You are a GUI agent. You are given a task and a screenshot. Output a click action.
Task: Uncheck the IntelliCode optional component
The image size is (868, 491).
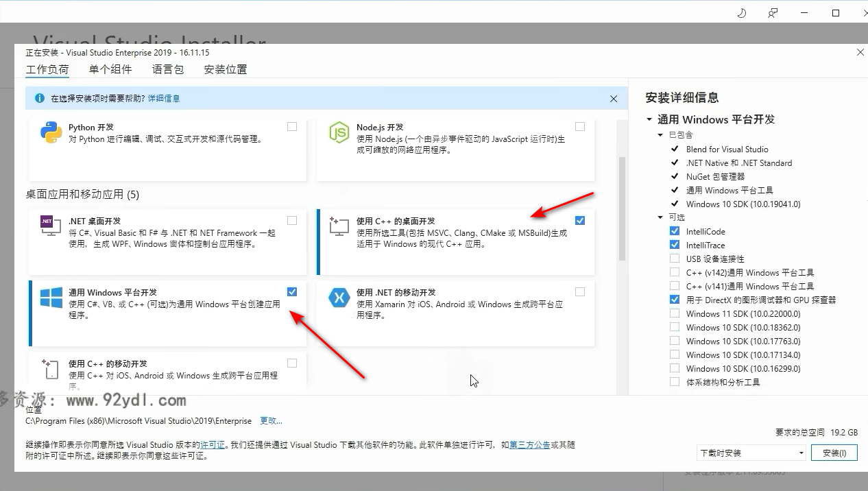[x=675, y=231]
